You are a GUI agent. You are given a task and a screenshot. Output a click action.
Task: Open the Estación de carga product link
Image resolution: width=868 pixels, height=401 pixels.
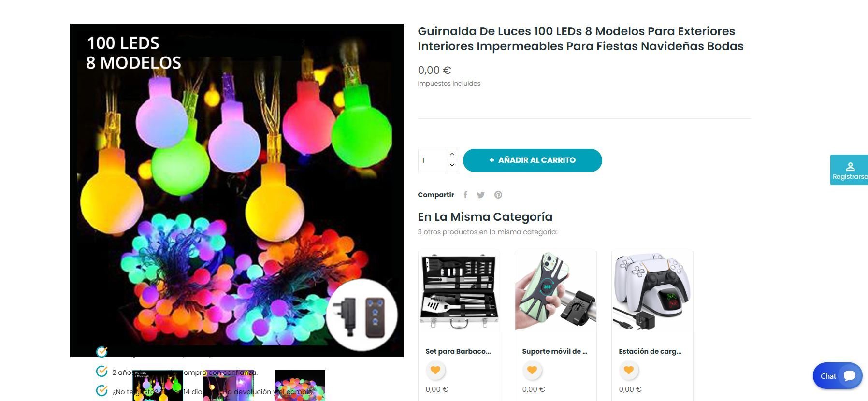coord(650,351)
